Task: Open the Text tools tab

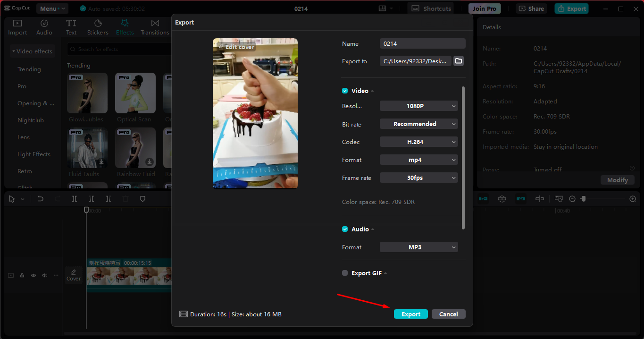Action: point(71,27)
